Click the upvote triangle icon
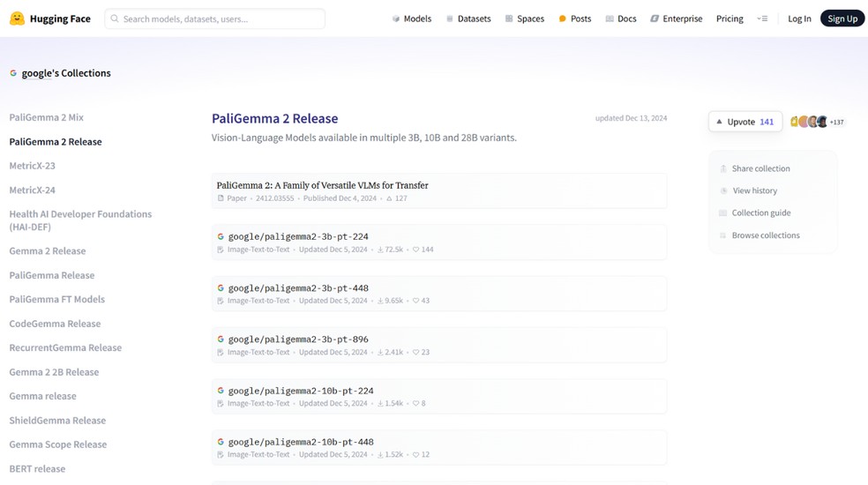This screenshot has width=868, height=485. (719, 122)
